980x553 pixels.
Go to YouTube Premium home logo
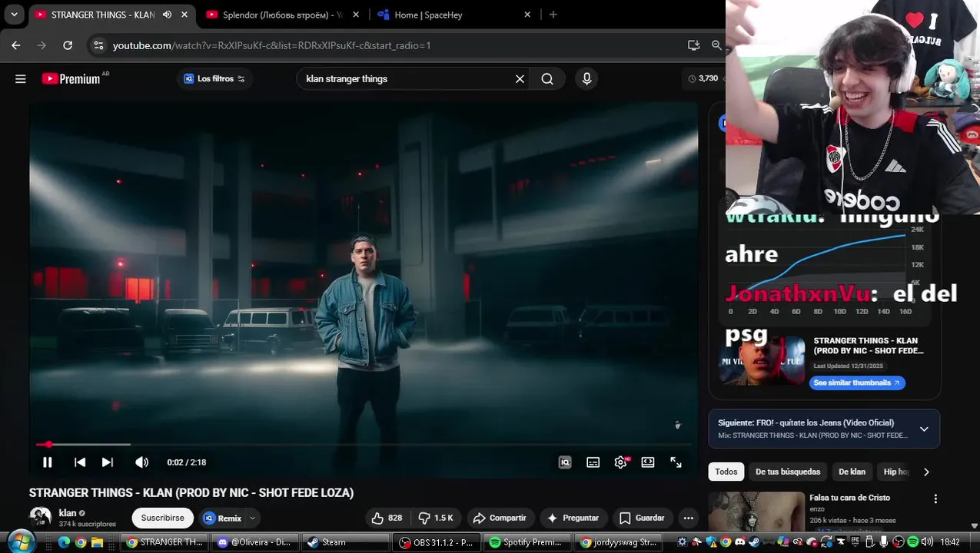(71, 78)
